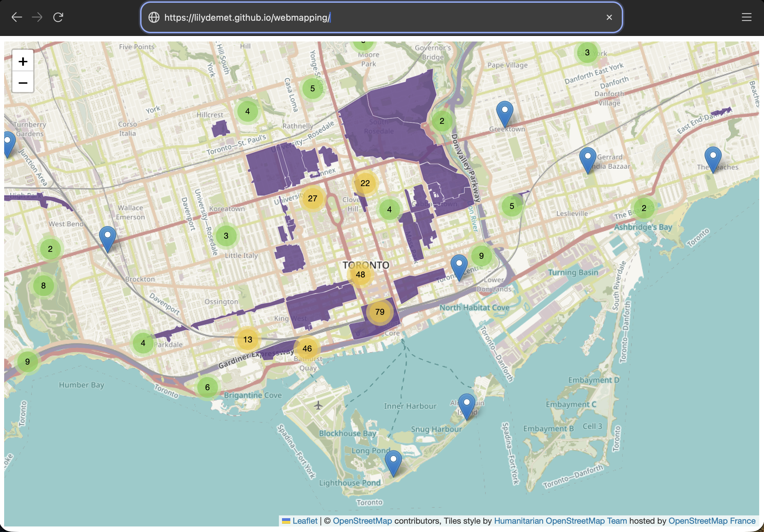Expand the cluster labeled 46
This screenshot has height=532, width=764.
pyautogui.click(x=307, y=349)
